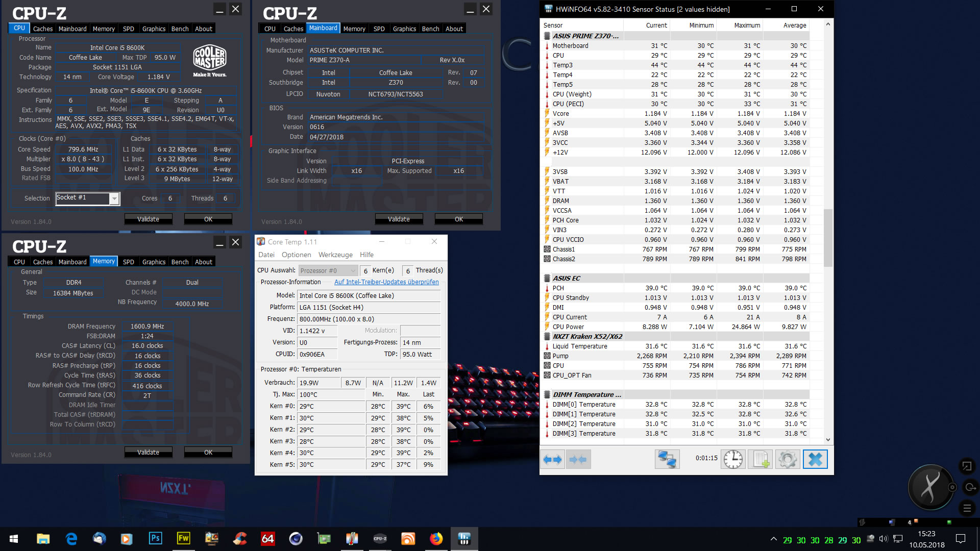Show hidden system tray icons chevron

coord(774,539)
